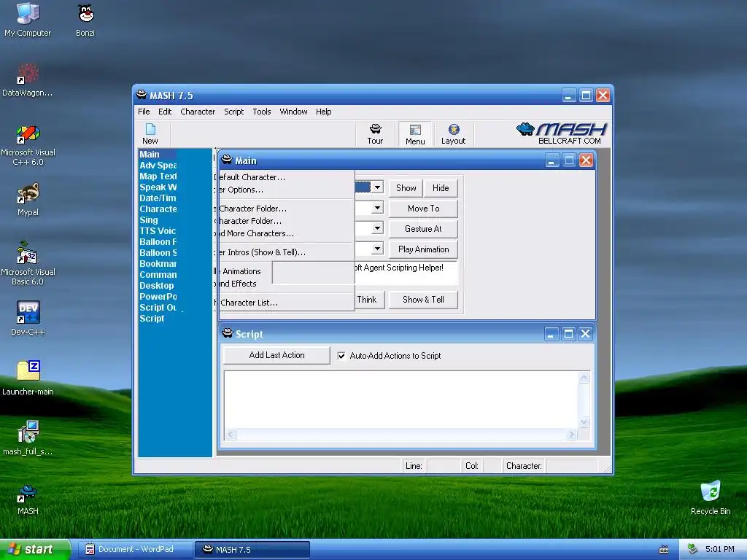
Task: Open the Help menu
Action: point(323,112)
